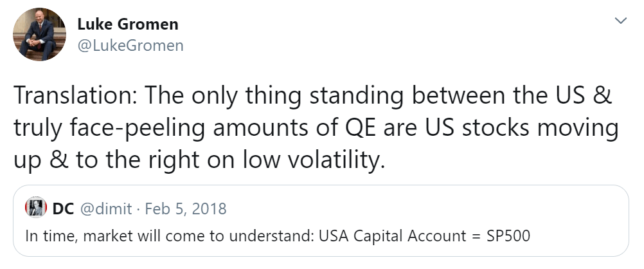Open the @dimit handle link

pos(103,209)
